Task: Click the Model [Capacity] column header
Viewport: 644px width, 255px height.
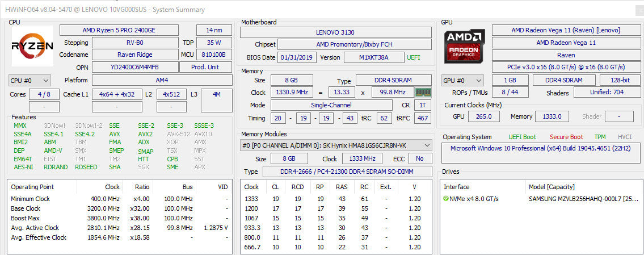Action: pos(552,187)
